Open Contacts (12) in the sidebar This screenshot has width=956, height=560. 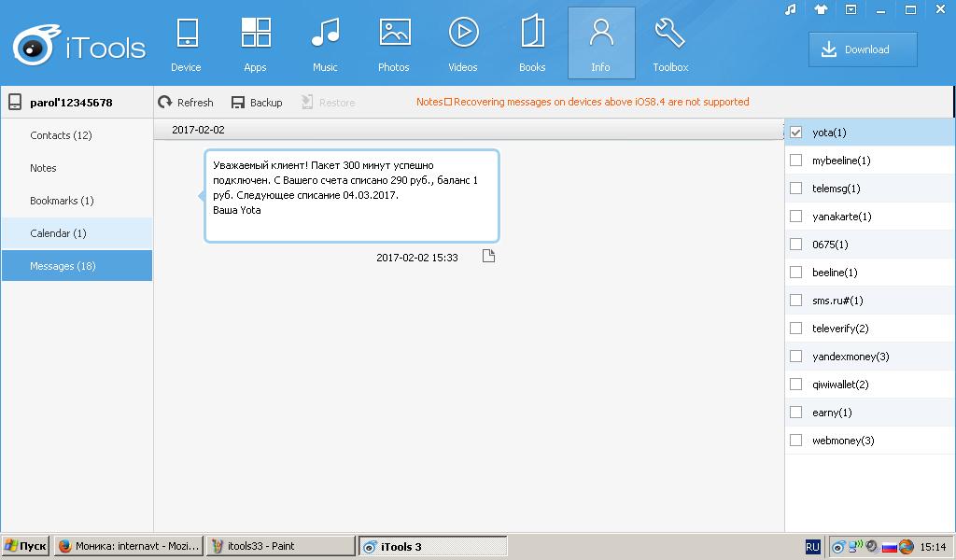point(77,135)
